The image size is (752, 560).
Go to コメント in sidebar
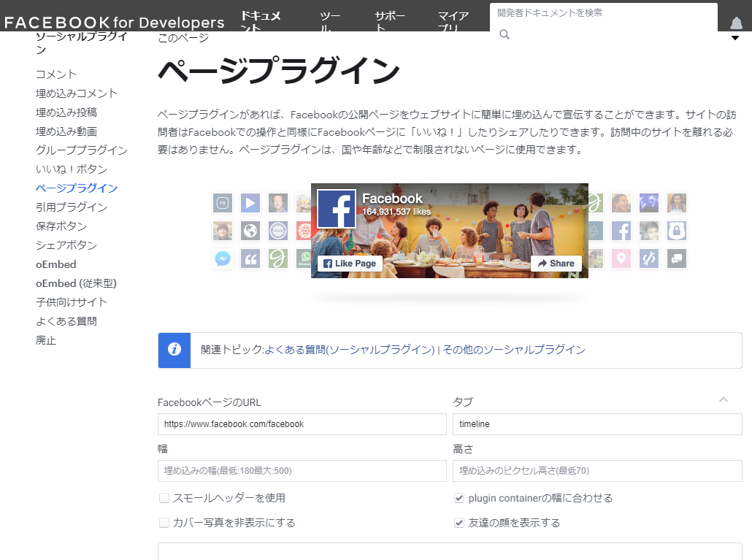(56, 74)
